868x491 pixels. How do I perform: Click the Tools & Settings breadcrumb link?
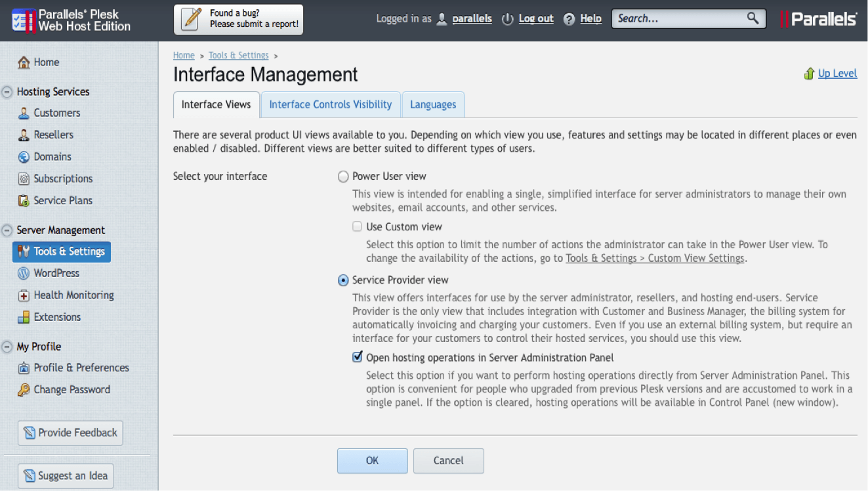pyautogui.click(x=239, y=56)
